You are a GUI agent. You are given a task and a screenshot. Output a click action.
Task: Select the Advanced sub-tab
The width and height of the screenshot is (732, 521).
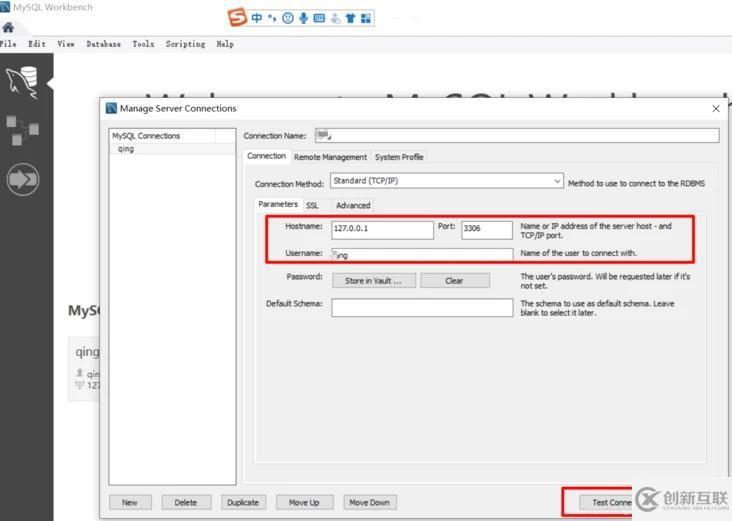tap(353, 205)
